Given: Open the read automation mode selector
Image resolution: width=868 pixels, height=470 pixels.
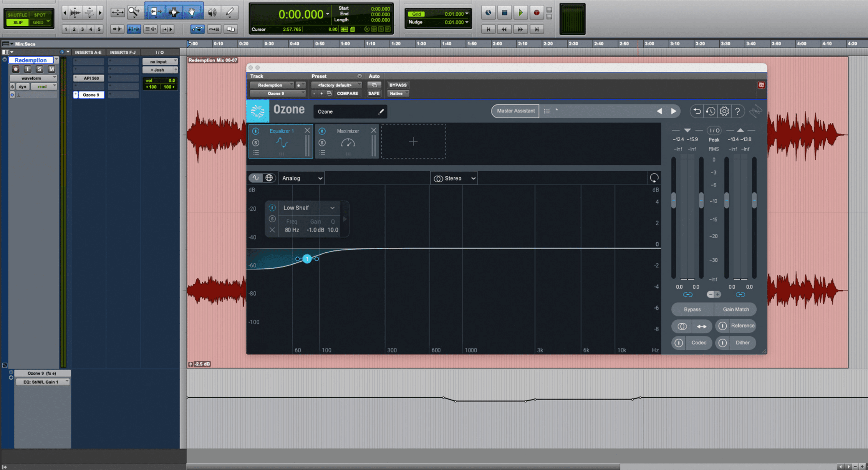Looking at the screenshot, I should [44, 86].
